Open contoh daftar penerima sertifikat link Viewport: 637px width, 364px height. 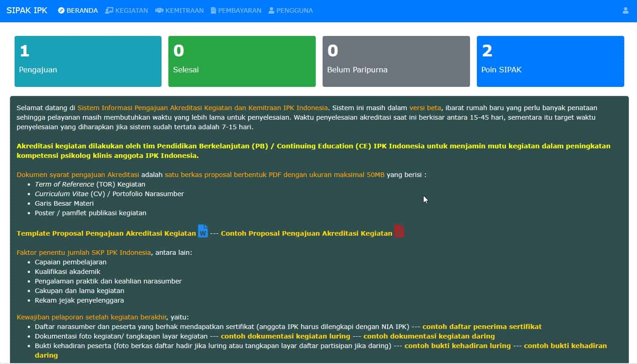[x=482, y=327]
